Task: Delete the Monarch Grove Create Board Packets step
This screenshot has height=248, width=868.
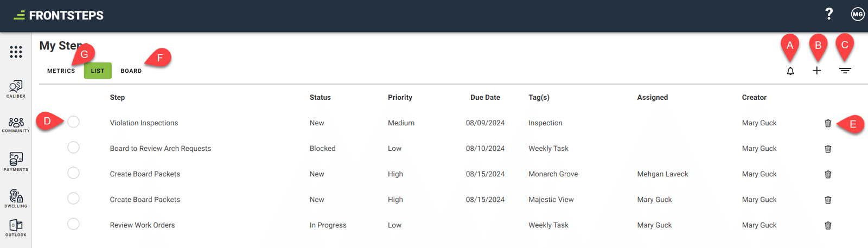Action: [828, 174]
